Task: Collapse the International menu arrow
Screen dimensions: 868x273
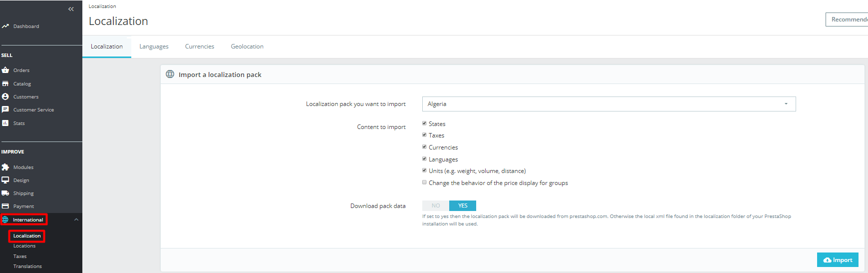Action: point(76,219)
